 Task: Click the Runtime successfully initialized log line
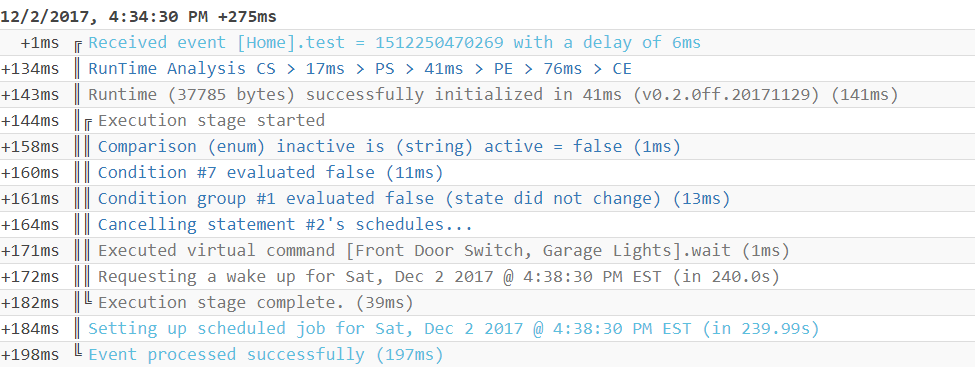point(493,95)
